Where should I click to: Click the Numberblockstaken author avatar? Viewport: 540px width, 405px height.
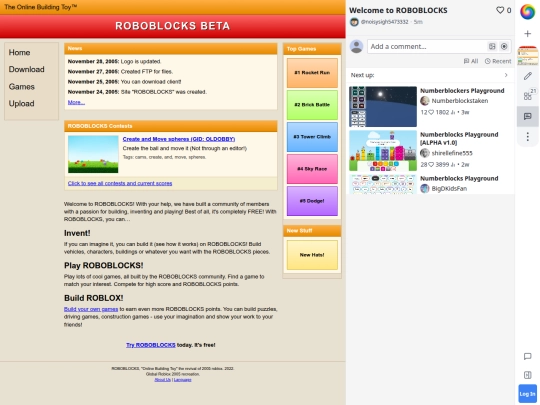[x=425, y=101]
